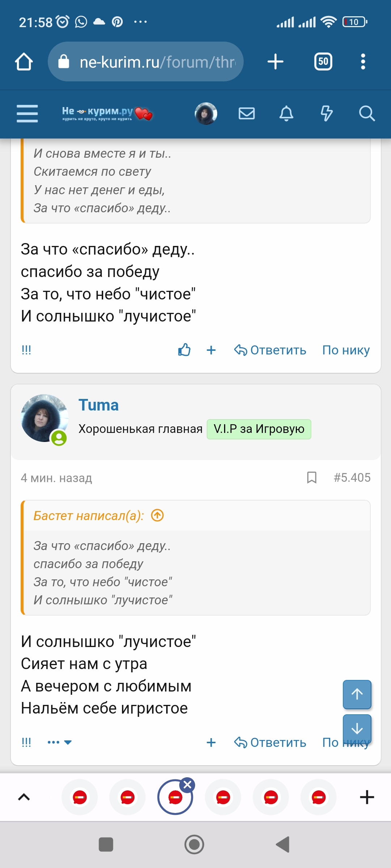Bookmark post #5.405
This screenshot has width=391, height=868.
pos(312,477)
